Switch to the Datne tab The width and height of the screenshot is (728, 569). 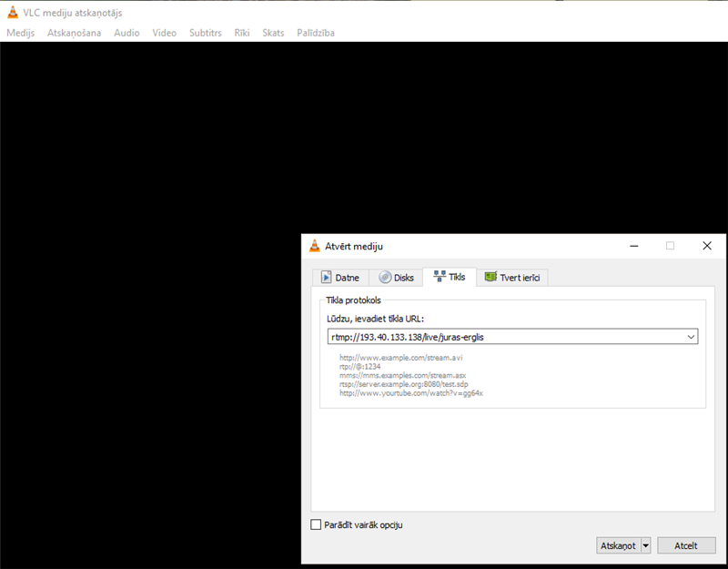(x=340, y=278)
